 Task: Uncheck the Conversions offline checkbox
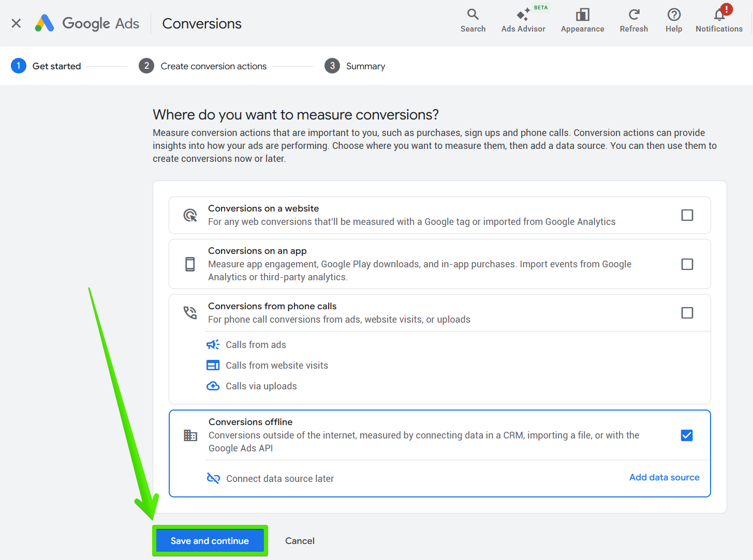tap(686, 435)
